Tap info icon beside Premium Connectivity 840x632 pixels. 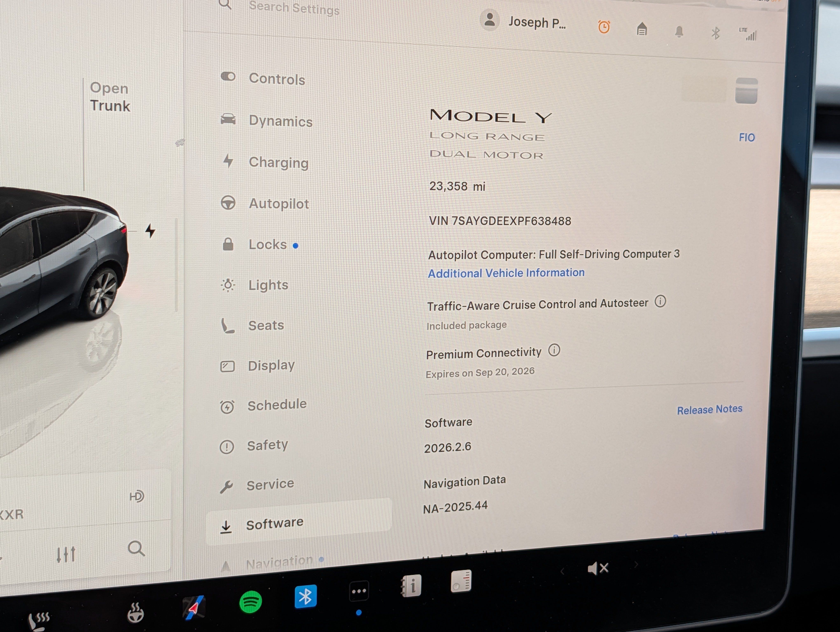554,350
